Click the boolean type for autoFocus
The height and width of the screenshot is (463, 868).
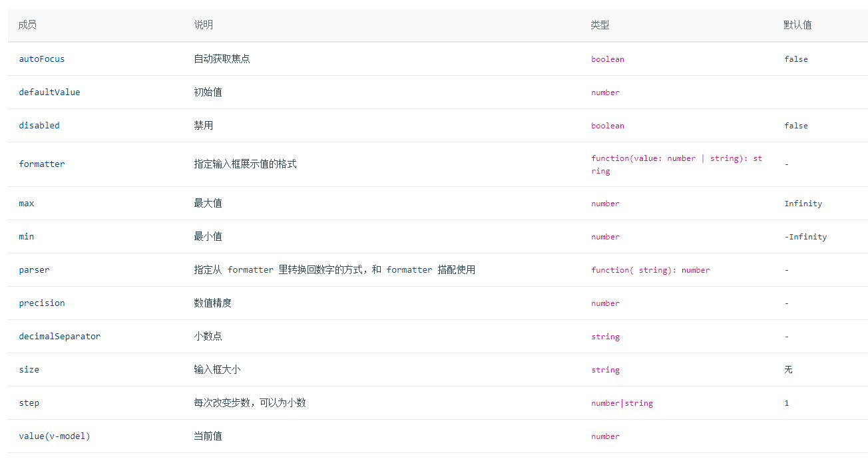[x=608, y=59]
